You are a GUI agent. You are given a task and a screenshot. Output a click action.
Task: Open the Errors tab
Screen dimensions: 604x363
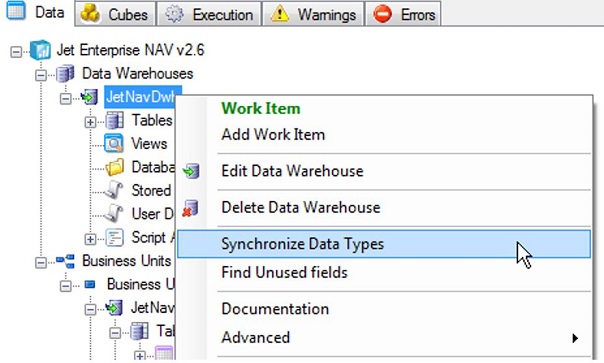(403, 14)
